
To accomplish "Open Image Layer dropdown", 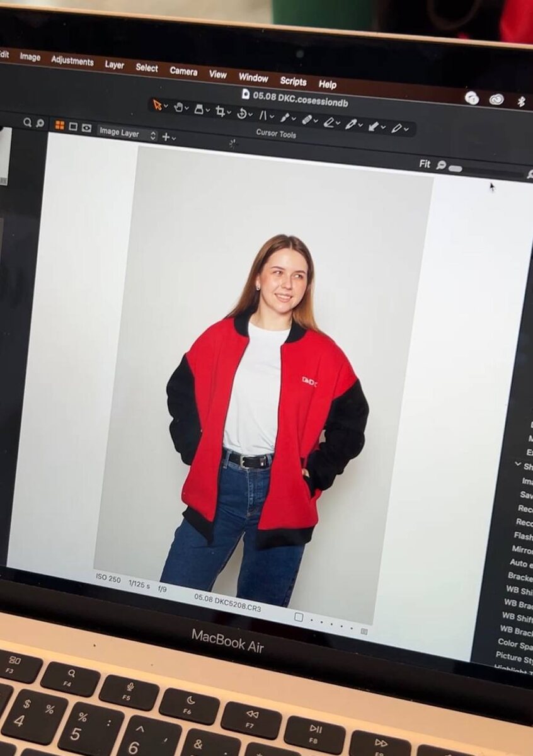I will [x=127, y=134].
